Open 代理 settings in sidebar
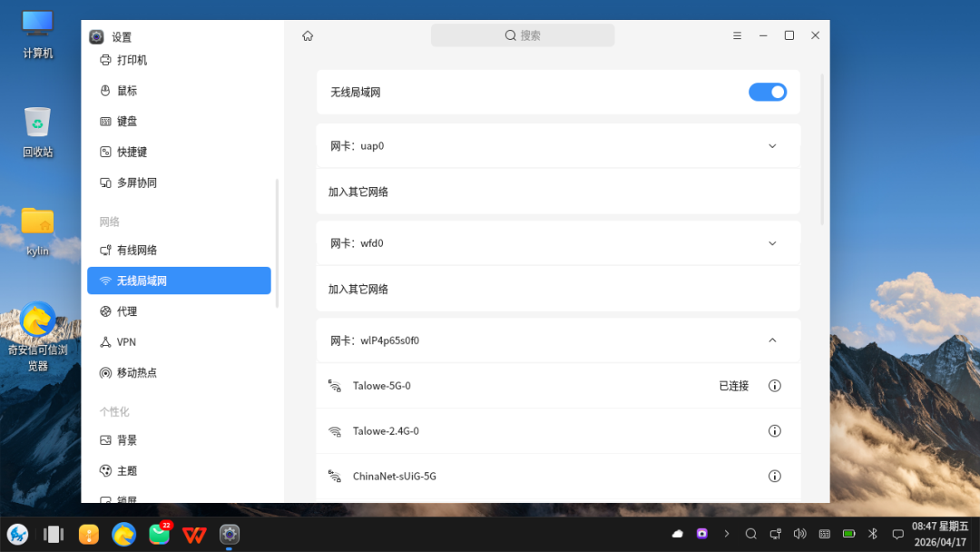 (x=179, y=311)
